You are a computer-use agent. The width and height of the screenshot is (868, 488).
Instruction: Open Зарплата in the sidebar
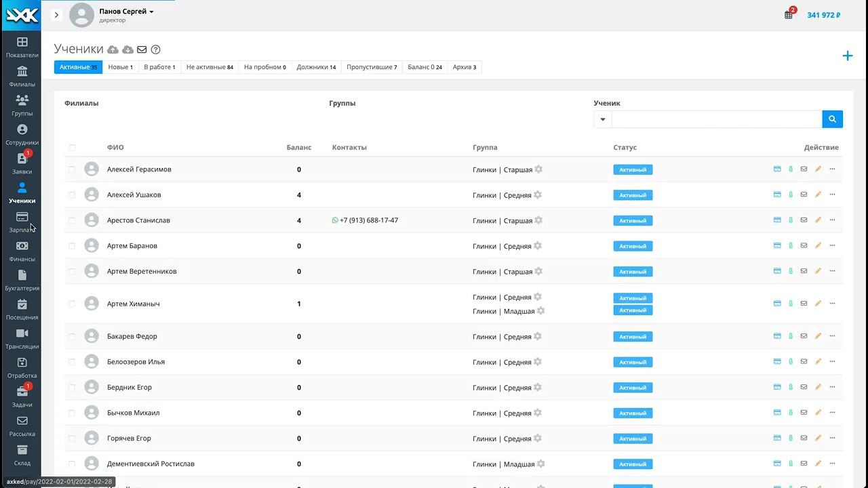click(22, 222)
